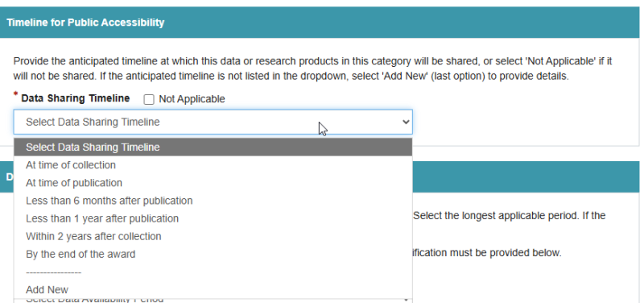This screenshot has height=303, width=644.
Task: Click the dropdown chevron arrow of Data Sharing Timeline
Action: coord(406,122)
